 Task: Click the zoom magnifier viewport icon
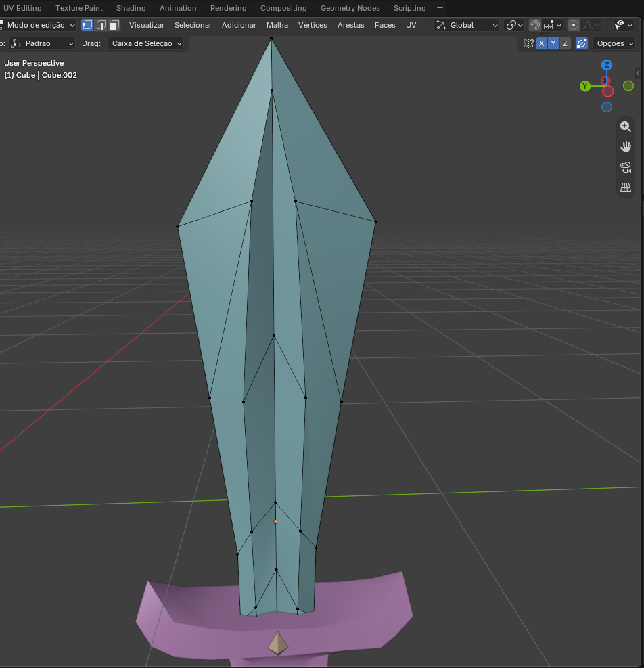pyautogui.click(x=626, y=127)
